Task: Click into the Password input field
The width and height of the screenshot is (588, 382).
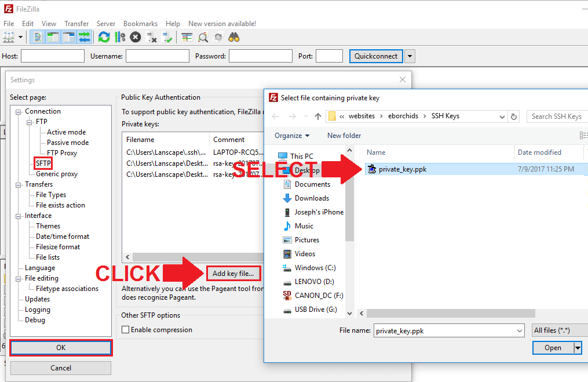Action: [x=261, y=56]
